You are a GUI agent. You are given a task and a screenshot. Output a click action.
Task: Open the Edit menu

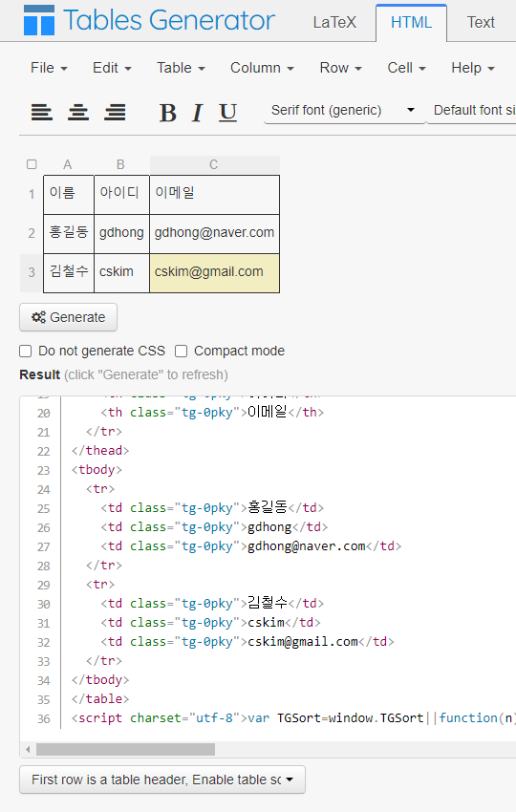coord(112,68)
